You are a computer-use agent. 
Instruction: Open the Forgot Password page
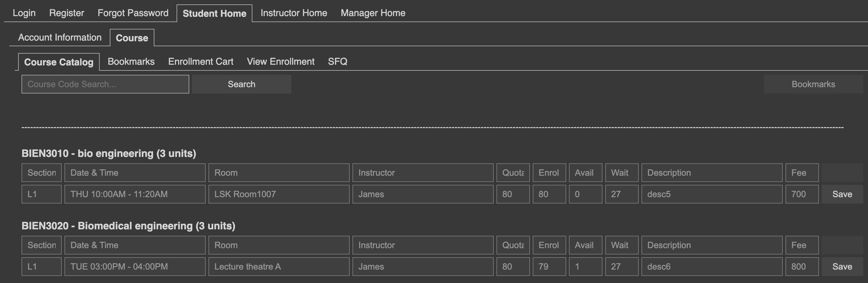[x=133, y=13]
